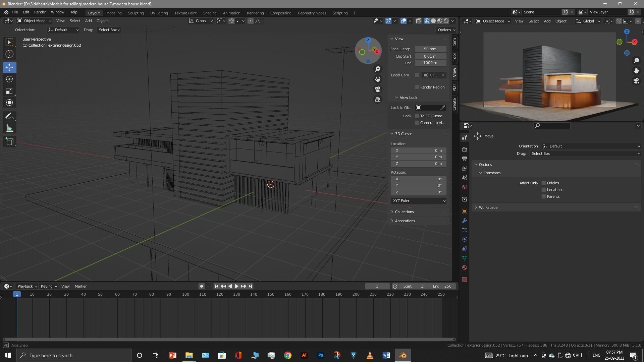Open Particles properties tab
Screen dimensions: 644x362
pos(465,230)
